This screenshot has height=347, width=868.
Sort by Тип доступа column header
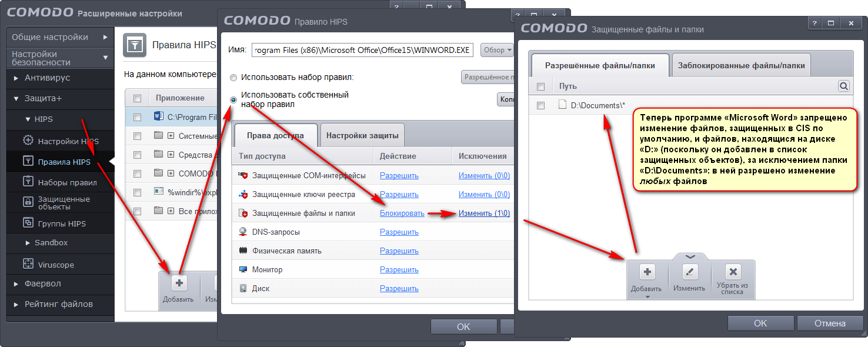303,156
